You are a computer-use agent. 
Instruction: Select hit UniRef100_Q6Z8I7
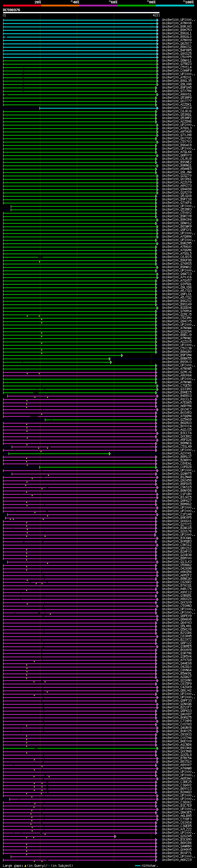pyautogui.click(x=177, y=43)
